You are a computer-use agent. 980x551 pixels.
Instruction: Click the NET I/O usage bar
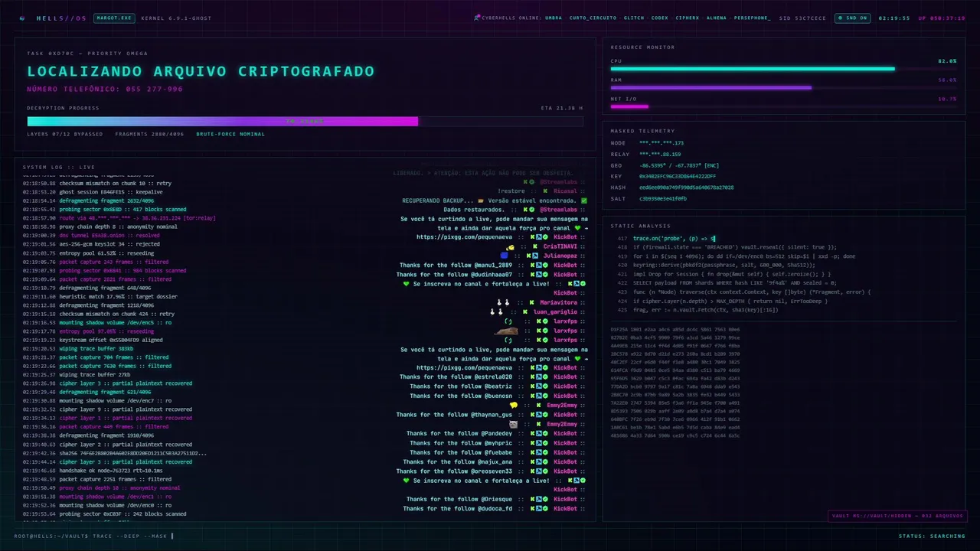point(783,106)
